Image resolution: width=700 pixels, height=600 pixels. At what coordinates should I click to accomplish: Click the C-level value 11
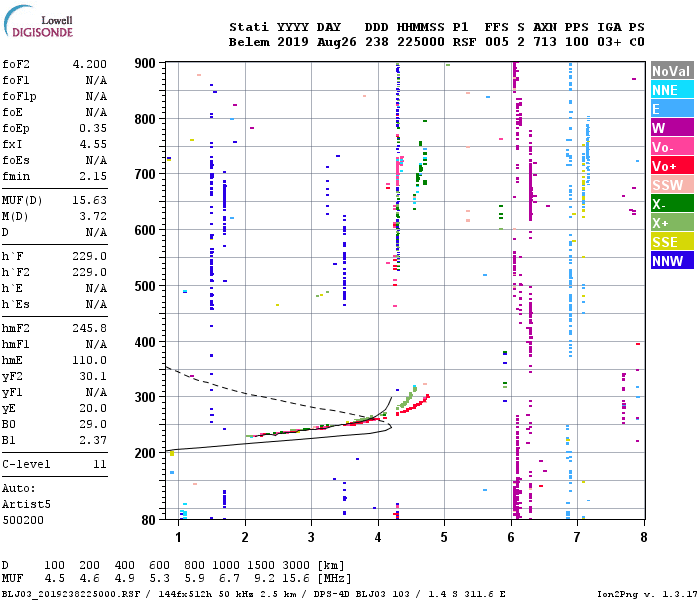100,464
